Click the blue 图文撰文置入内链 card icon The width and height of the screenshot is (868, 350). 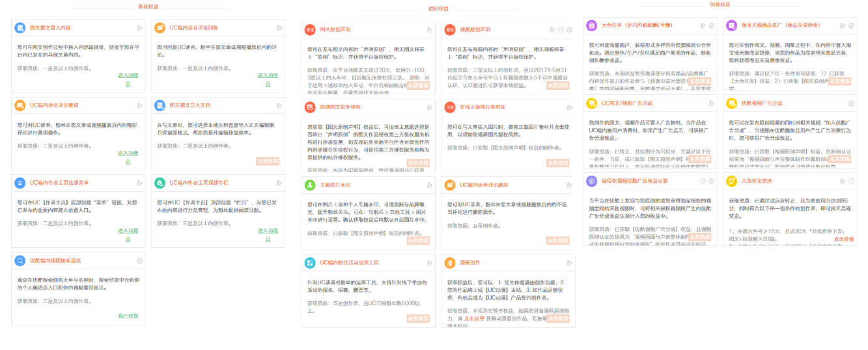21,28
